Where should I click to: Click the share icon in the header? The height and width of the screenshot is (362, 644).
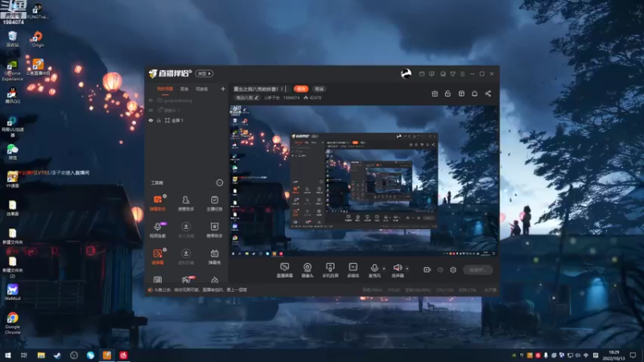coord(488,93)
